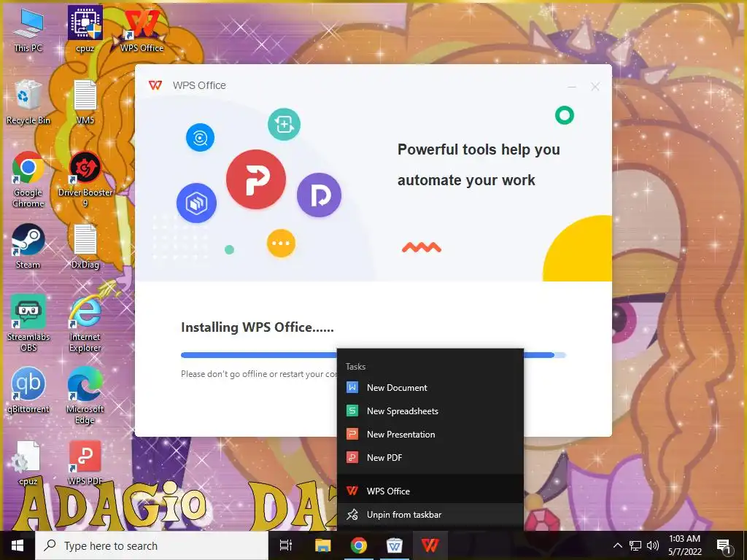Open the VM5 text file
This screenshot has height=560, width=747.
tap(85, 102)
